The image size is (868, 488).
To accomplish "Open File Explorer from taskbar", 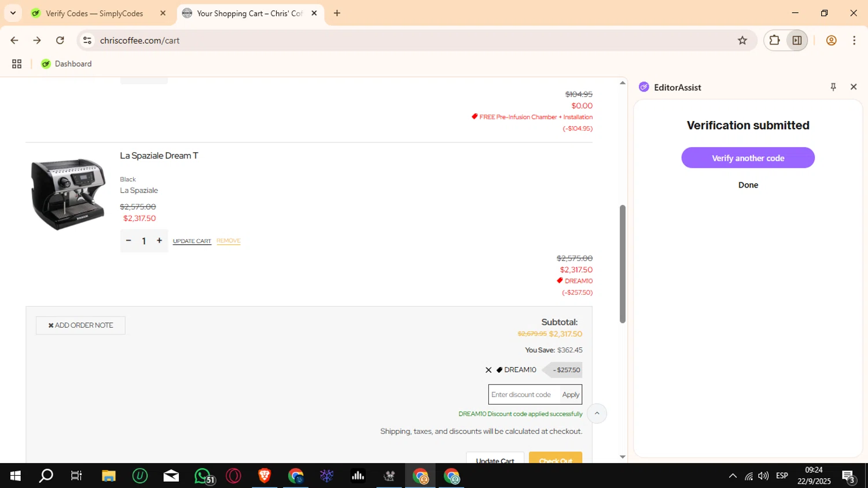I will 109,476.
